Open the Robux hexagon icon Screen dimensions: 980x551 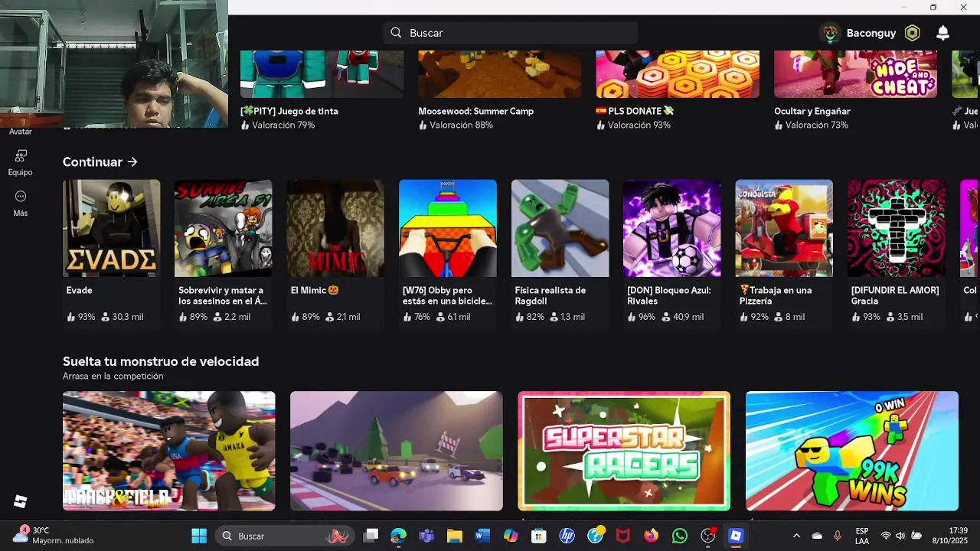[x=912, y=33]
